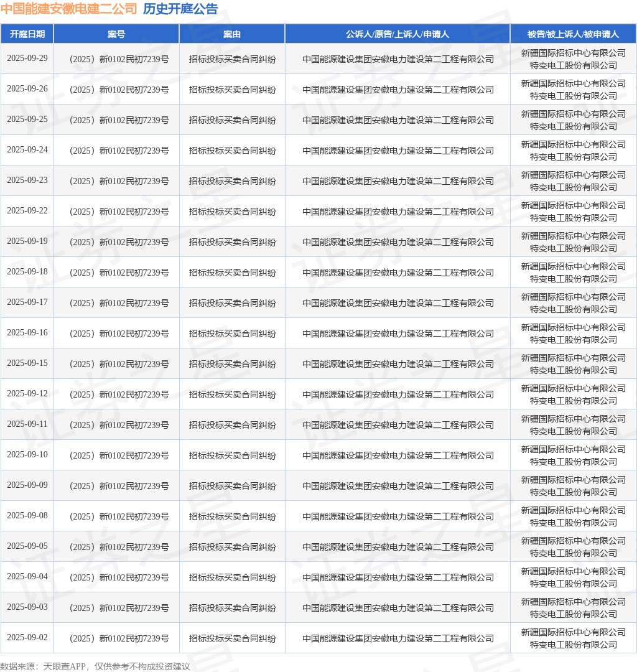
Task: Select the date cell 2025-09-22
Action: 27,210
